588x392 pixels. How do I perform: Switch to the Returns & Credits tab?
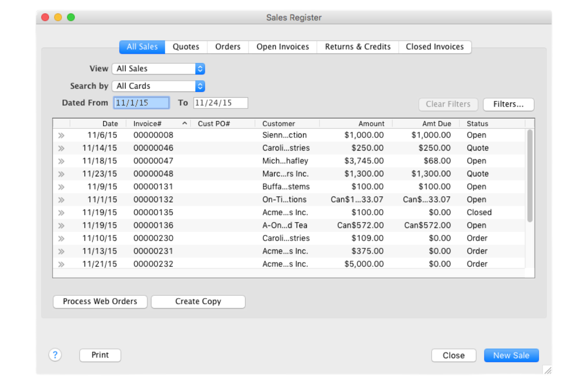click(358, 47)
